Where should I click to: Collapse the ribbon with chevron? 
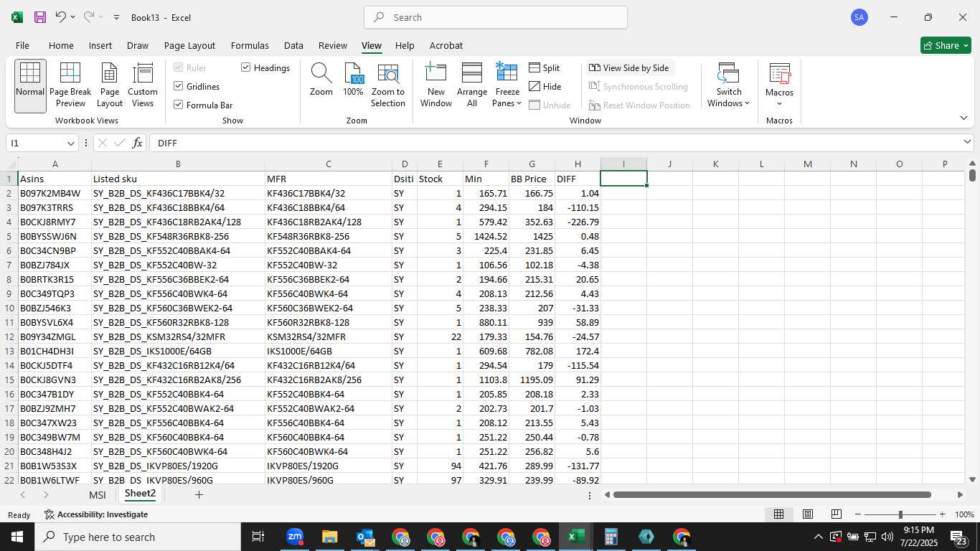pos(963,118)
